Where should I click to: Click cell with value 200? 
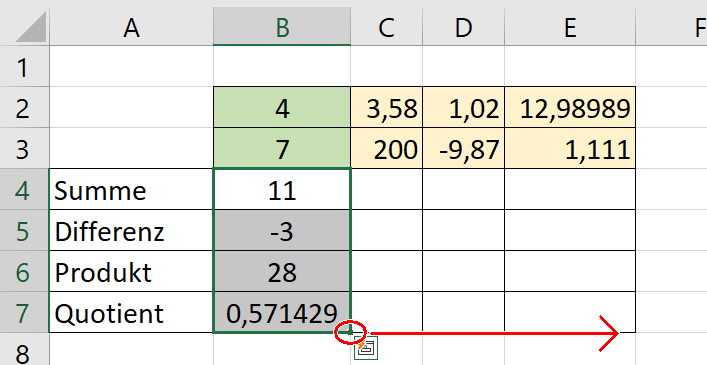coord(386,148)
